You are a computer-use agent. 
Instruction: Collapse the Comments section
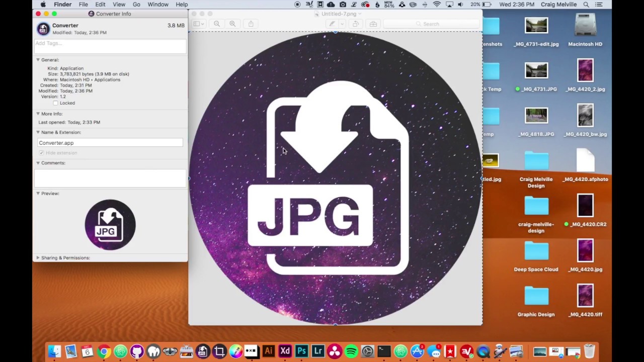(x=38, y=163)
